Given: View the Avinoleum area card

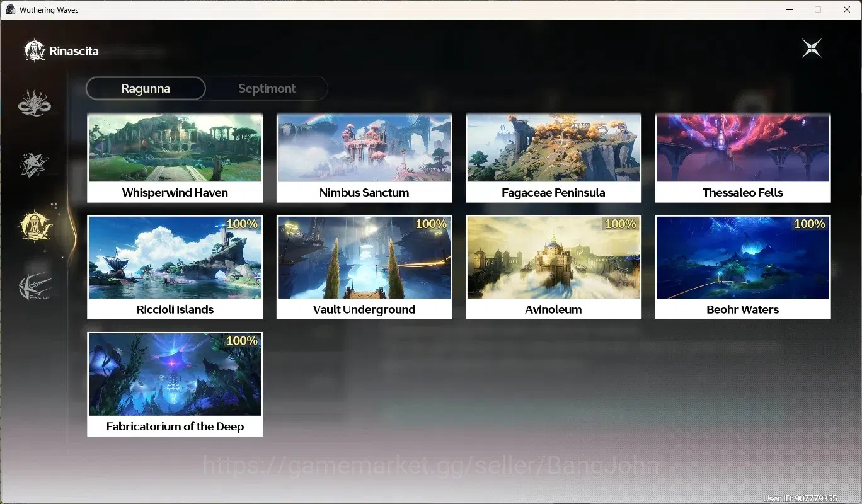Looking at the screenshot, I should coord(553,267).
